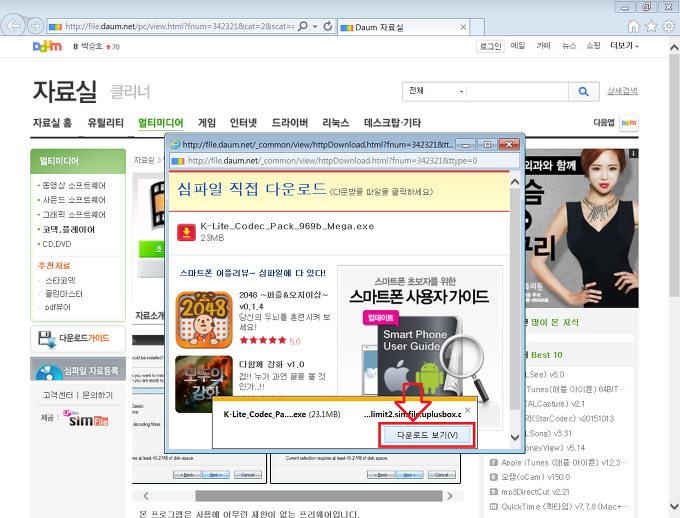This screenshot has width=680, height=518.
Task: Click popup scrollbar up arrow
Action: [x=515, y=182]
